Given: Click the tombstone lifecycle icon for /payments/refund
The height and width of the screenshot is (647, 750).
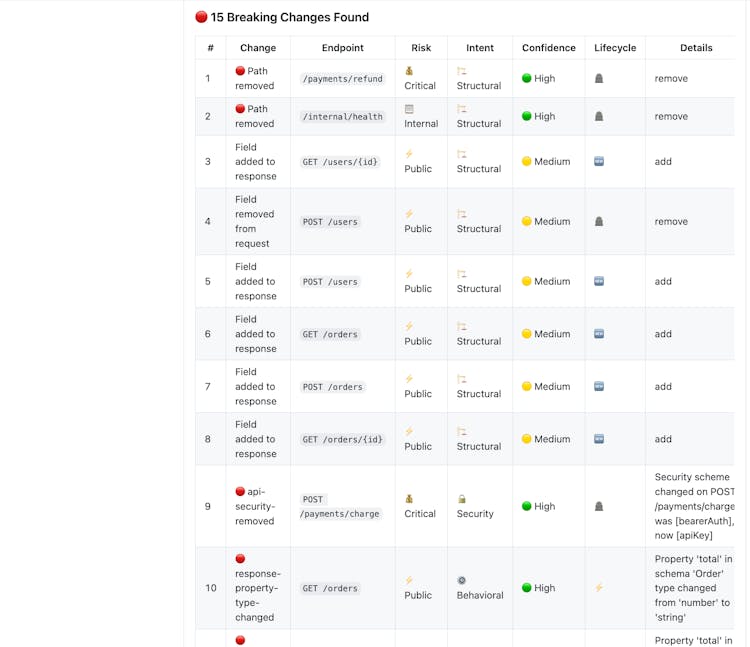Looking at the screenshot, I should click(599, 78).
